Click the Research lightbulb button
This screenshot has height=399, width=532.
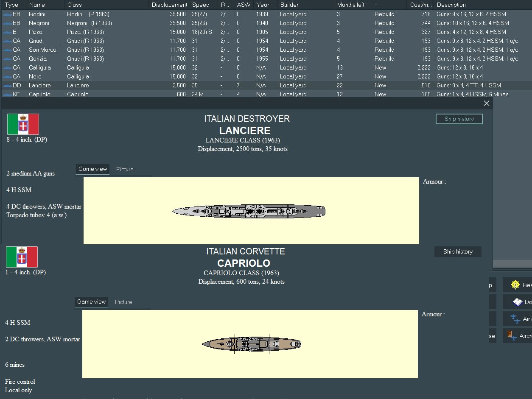tap(518, 285)
